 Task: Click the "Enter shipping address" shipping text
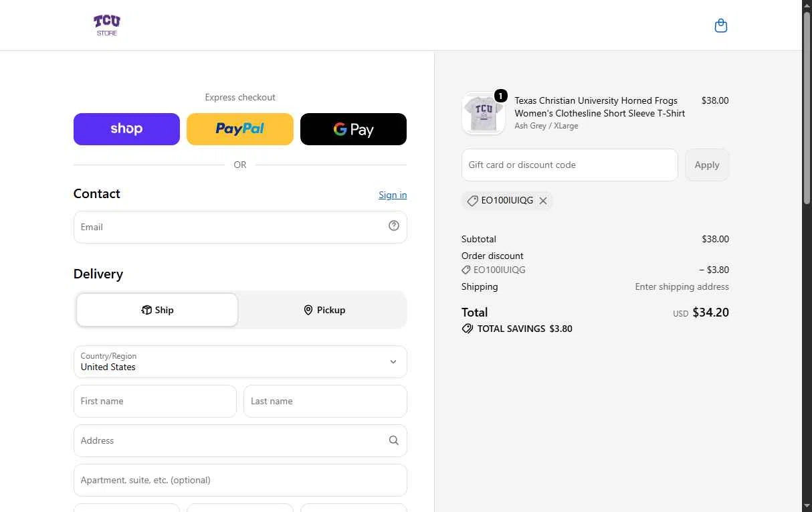pyautogui.click(x=682, y=286)
